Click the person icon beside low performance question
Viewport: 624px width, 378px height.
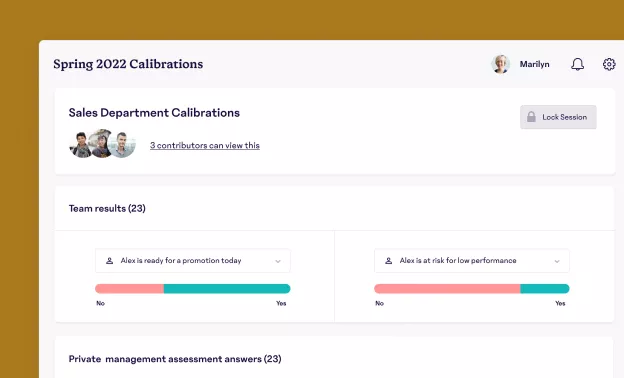click(x=388, y=261)
